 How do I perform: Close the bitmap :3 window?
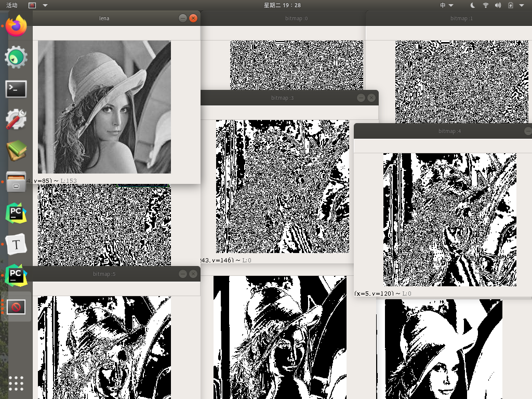[371, 98]
